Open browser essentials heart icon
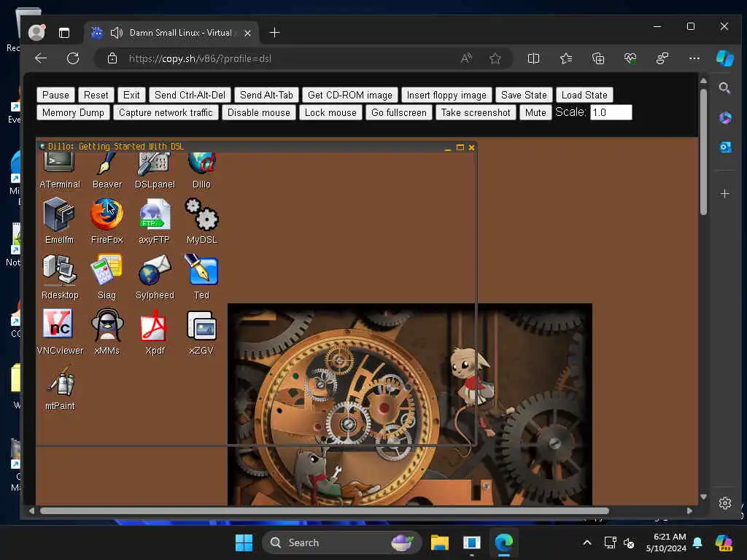 [x=630, y=58]
